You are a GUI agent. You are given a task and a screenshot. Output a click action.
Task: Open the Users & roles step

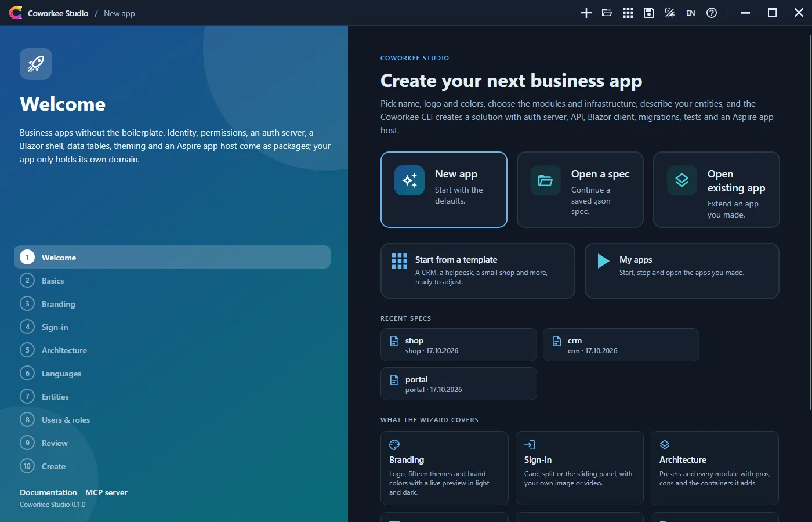point(172,419)
